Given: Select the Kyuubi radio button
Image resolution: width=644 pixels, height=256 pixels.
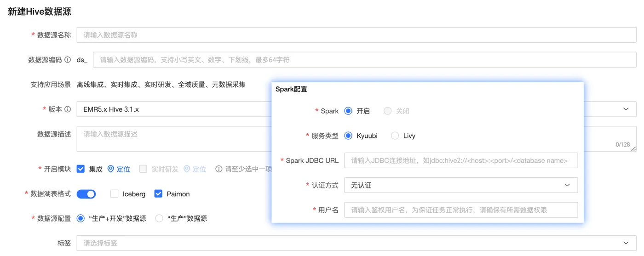Looking at the screenshot, I should tap(348, 136).
